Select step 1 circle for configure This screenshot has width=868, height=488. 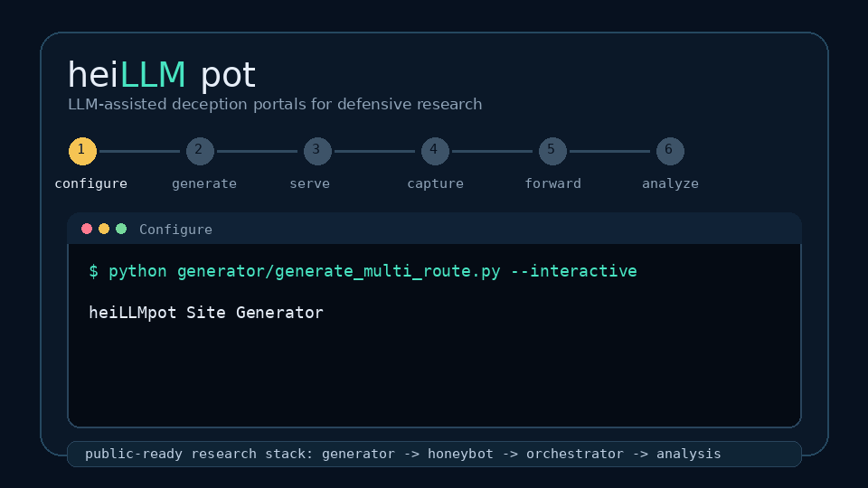82,151
